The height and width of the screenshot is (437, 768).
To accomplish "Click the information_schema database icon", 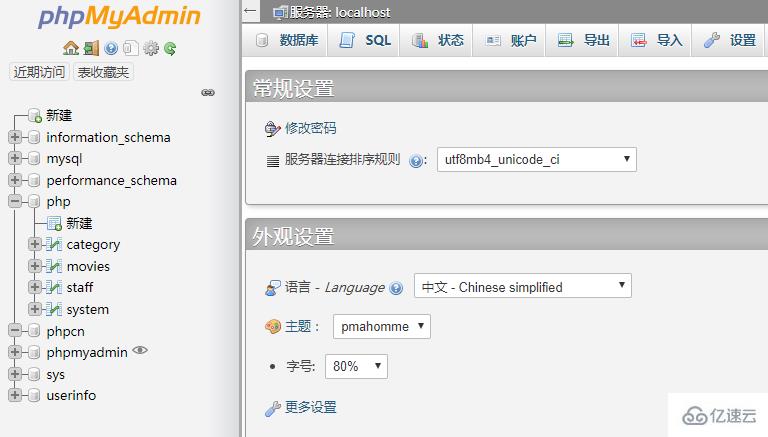I will [x=34, y=137].
